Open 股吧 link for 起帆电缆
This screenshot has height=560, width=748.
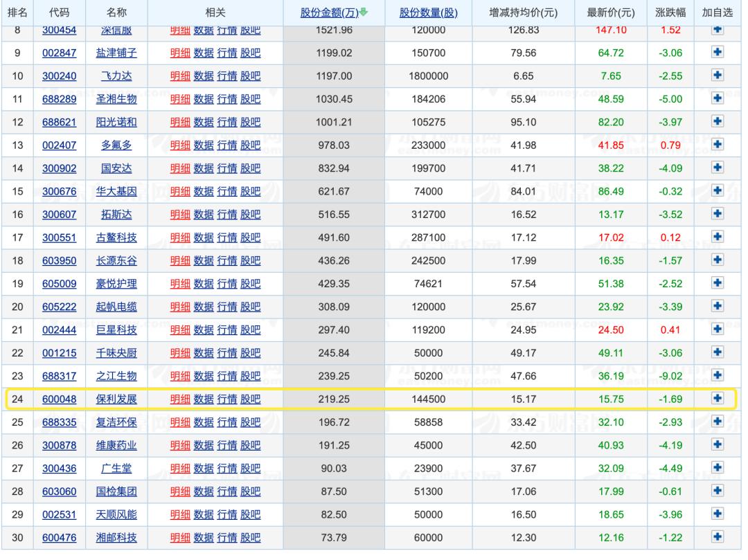(x=251, y=307)
